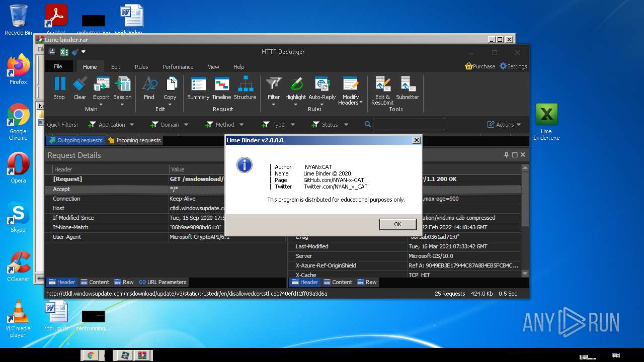Viewport: 644px width, 362px height.
Task: Show the Structure view
Action: point(245,88)
